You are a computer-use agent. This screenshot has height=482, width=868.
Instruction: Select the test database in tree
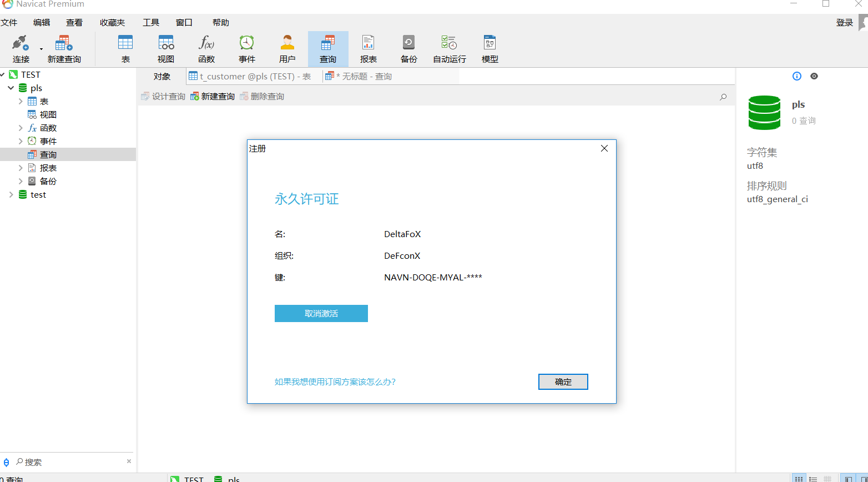coord(38,194)
